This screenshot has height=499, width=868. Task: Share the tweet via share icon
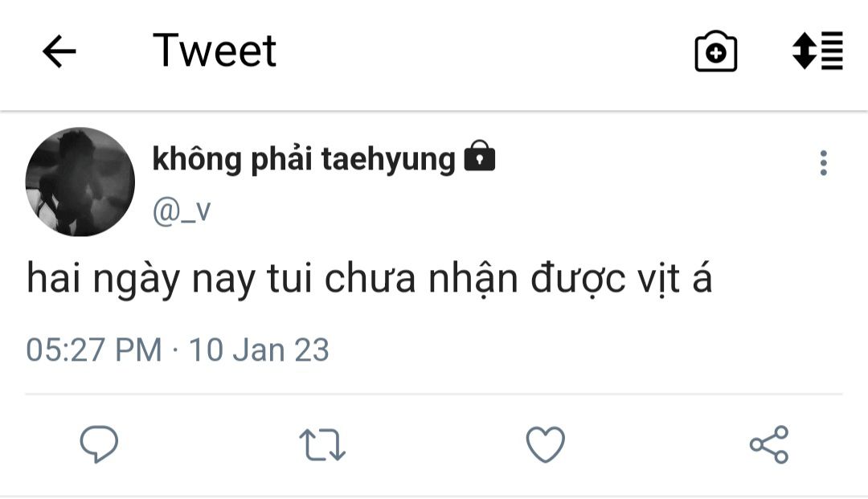tap(769, 444)
